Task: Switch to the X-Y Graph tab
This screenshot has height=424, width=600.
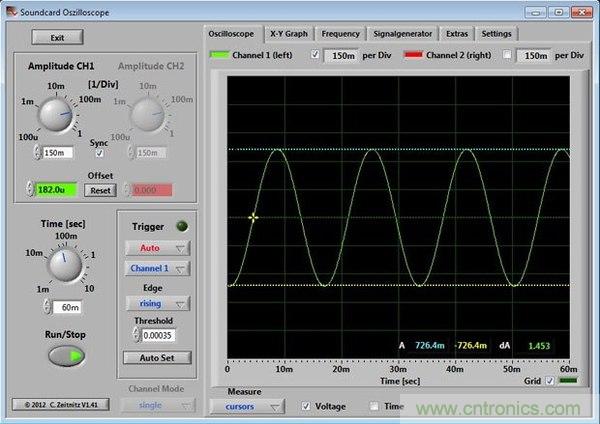Action: 288,33
